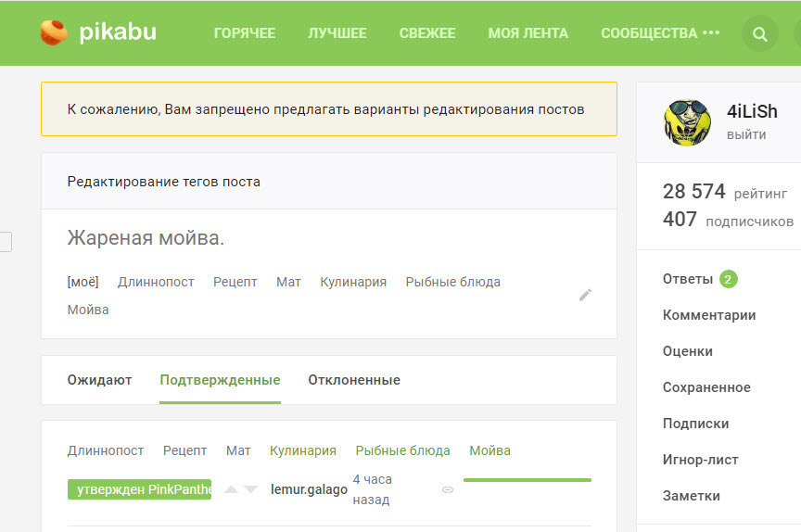Upvote the tag edit with up arrow

click(x=232, y=489)
